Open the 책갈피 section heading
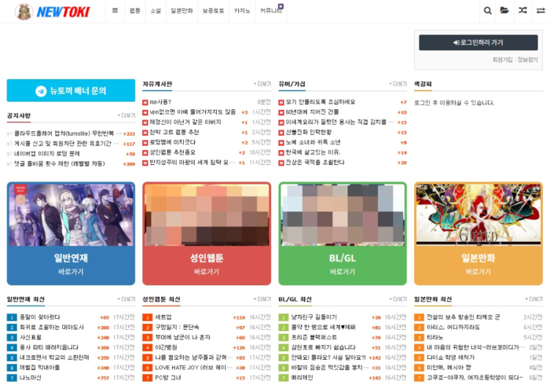Image resolution: width=550 pixels, height=392 pixels. [x=423, y=84]
